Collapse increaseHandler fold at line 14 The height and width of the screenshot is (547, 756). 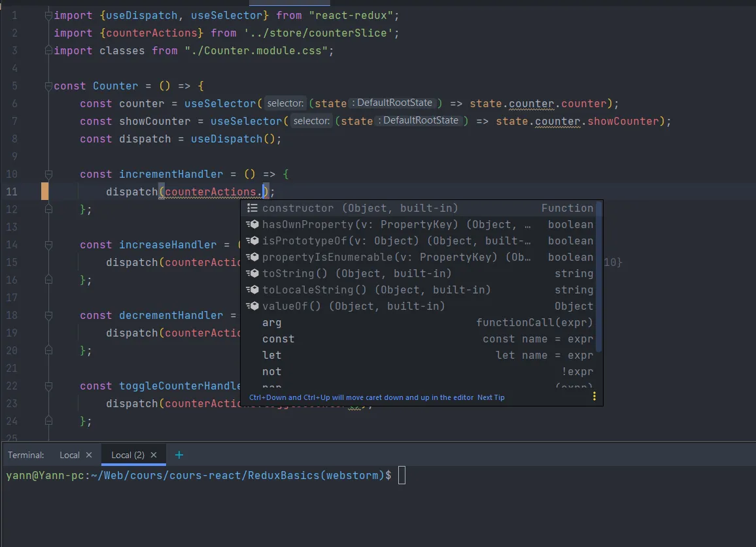pyautogui.click(x=48, y=245)
